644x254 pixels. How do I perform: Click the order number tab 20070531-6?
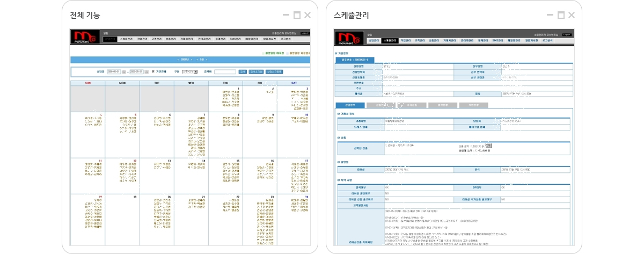click(x=355, y=60)
